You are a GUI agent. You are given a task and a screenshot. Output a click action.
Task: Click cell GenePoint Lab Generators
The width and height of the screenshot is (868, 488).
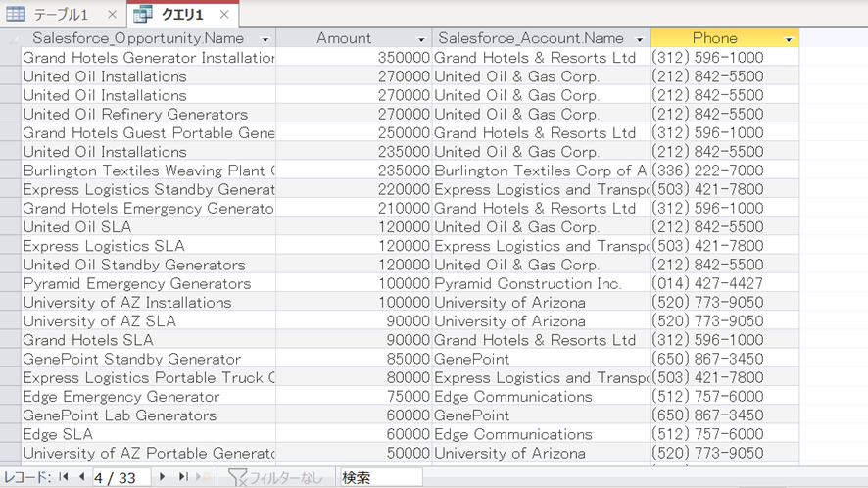(x=148, y=415)
